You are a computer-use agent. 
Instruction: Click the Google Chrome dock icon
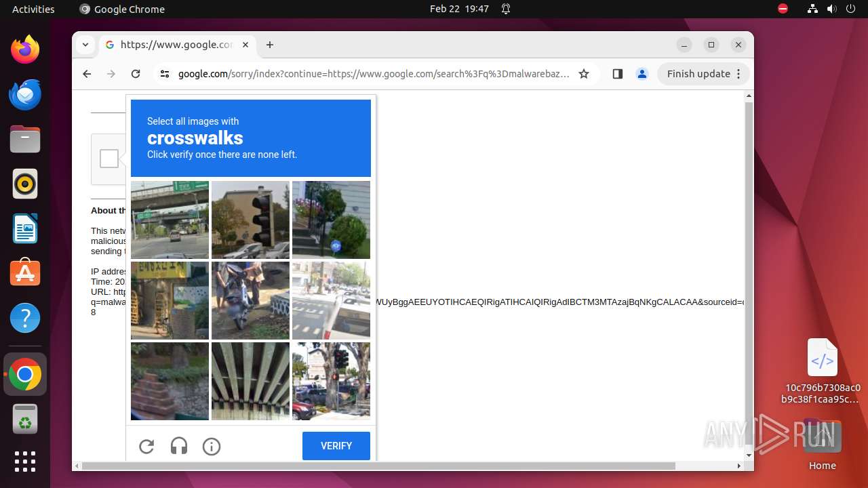click(x=25, y=374)
